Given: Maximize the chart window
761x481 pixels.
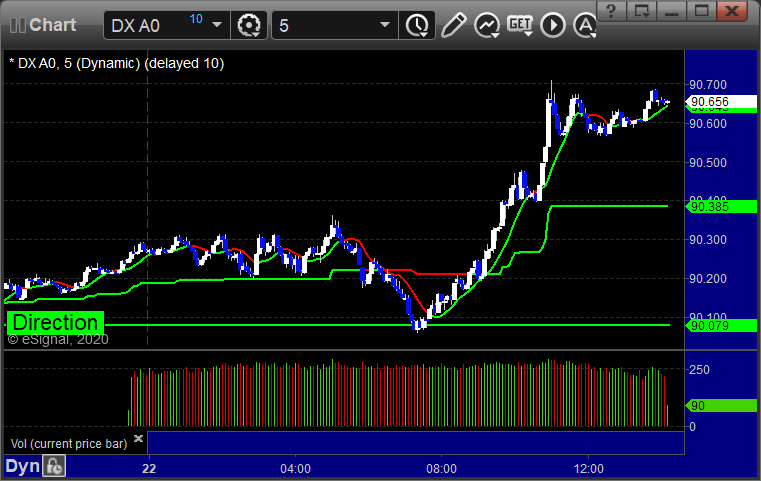Looking at the screenshot, I should (701, 11).
